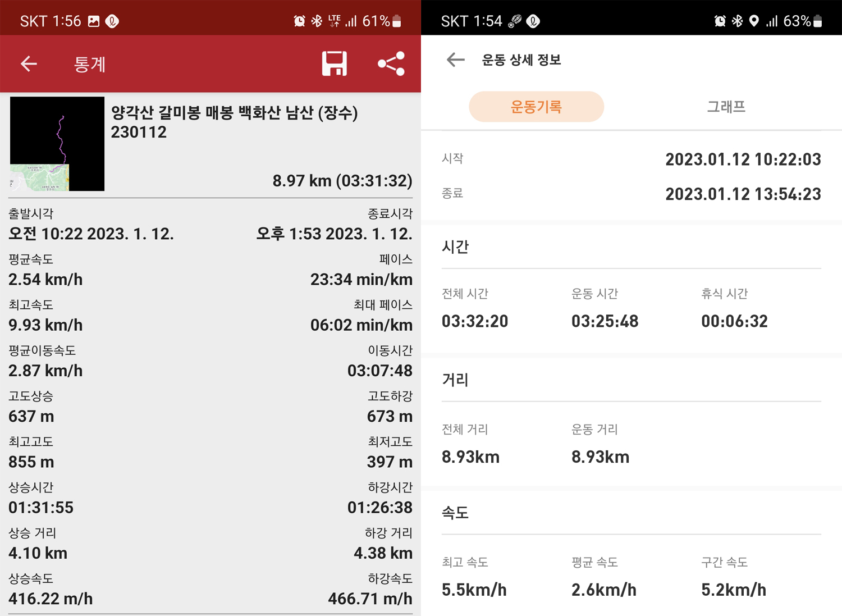Viewport: 842px width, 616px height.
Task: Tap the 최저고도 value 397 m
Action: (390, 462)
